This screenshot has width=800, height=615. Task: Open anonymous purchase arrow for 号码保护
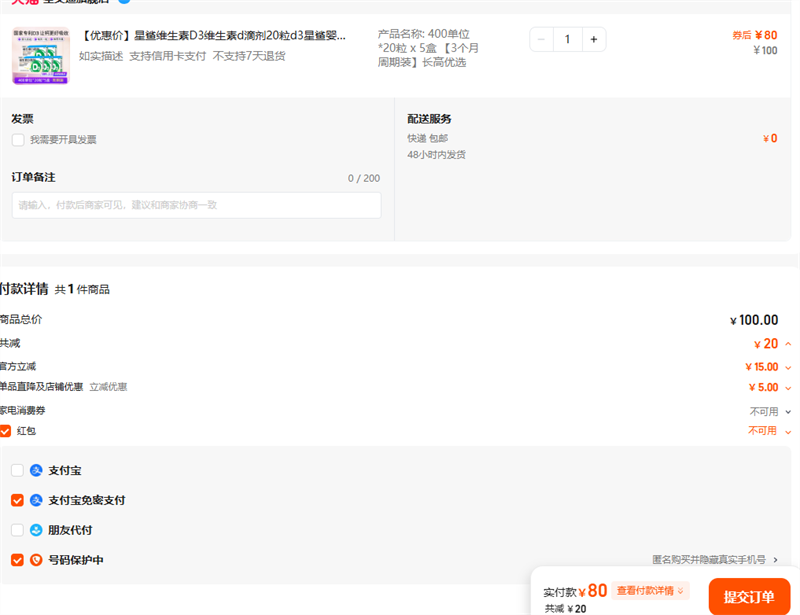[x=775, y=560]
